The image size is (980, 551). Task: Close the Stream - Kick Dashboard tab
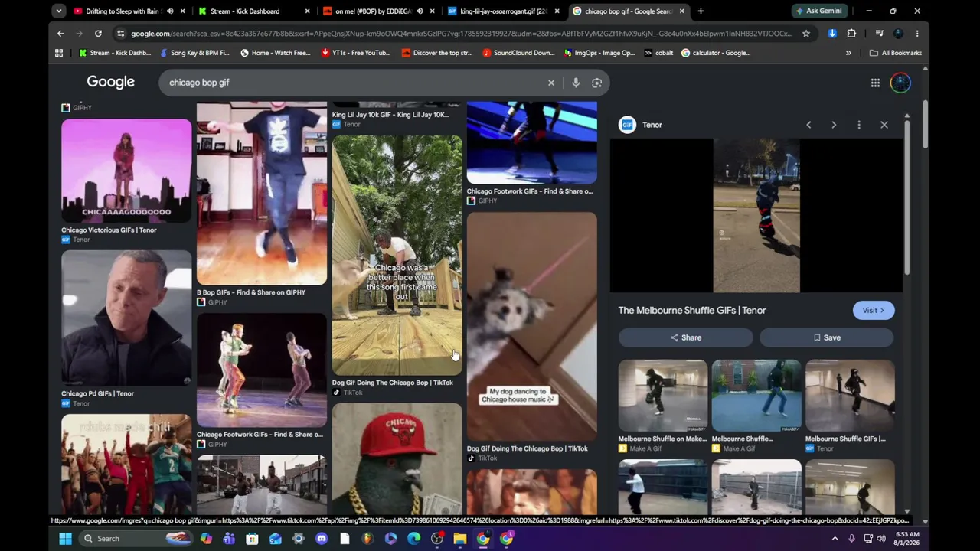tap(307, 11)
